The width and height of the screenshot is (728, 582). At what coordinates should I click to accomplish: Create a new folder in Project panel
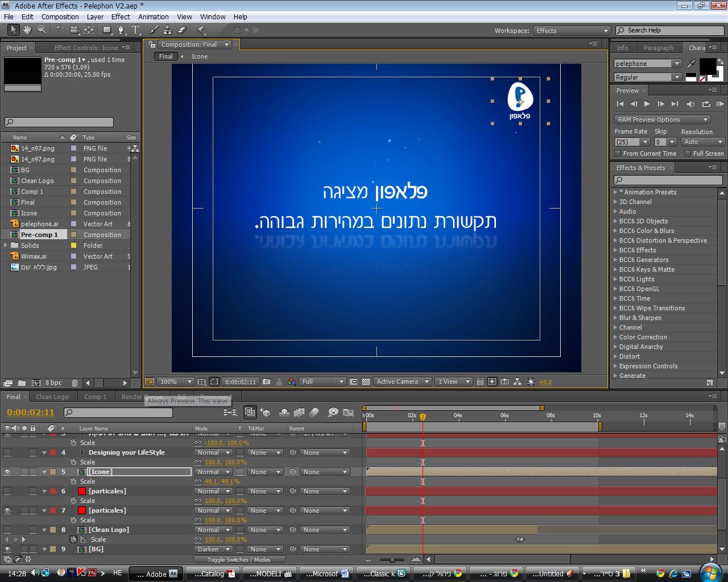[x=22, y=383]
